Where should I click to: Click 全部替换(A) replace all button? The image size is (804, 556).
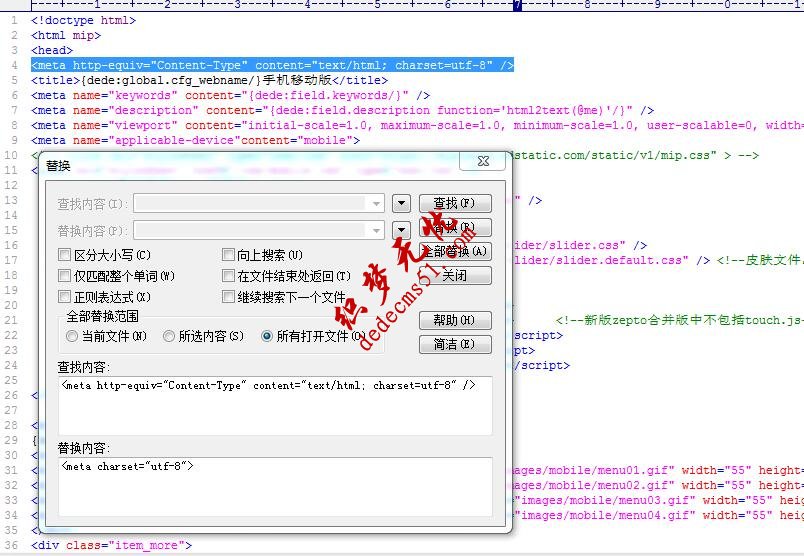point(455,251)
